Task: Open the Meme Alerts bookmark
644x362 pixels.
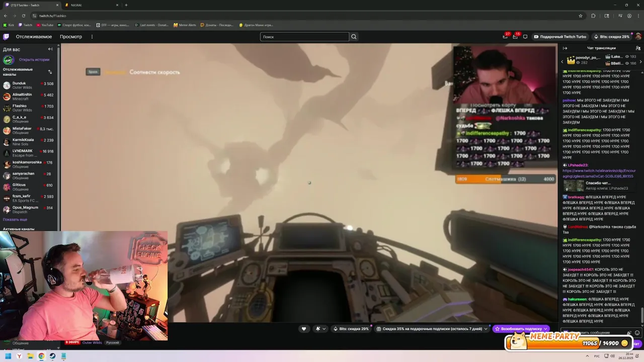Action: point(185,25)
